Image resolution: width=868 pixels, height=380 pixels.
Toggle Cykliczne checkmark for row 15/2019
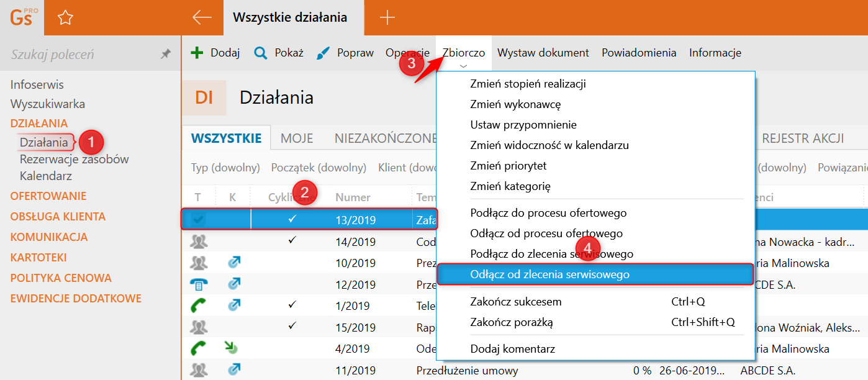(x=293, y=325)
